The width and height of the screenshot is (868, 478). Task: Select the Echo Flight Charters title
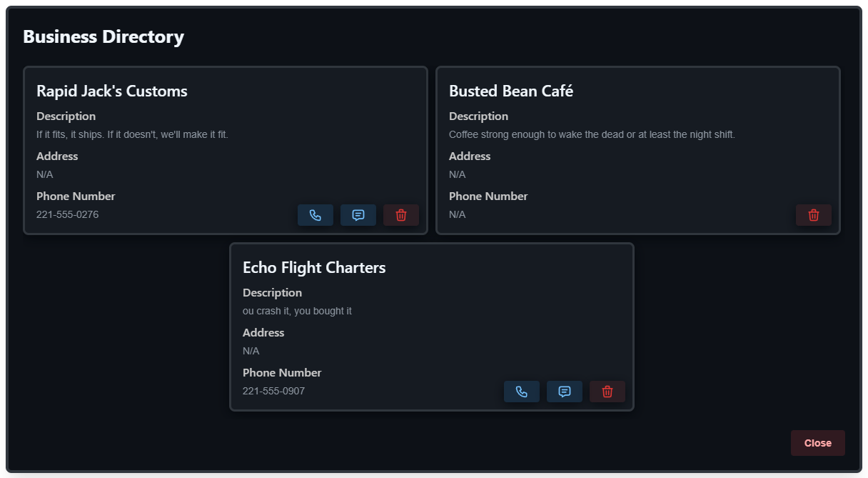pyautogui.click(x=314, y=267)
